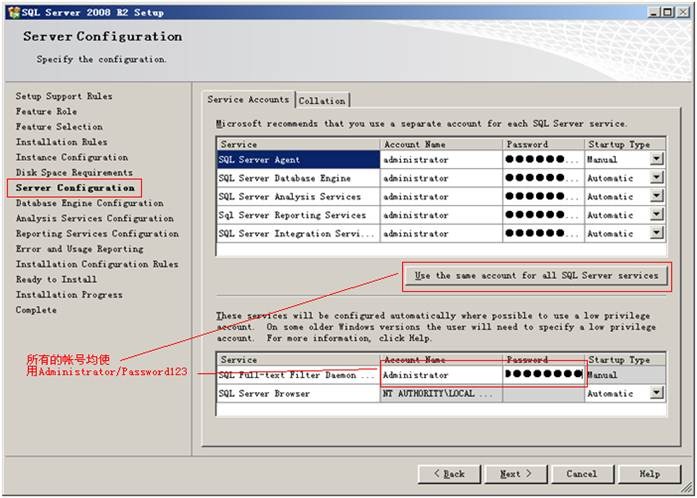Click the Next button
The image size is (697, 498).
(516, 474)
